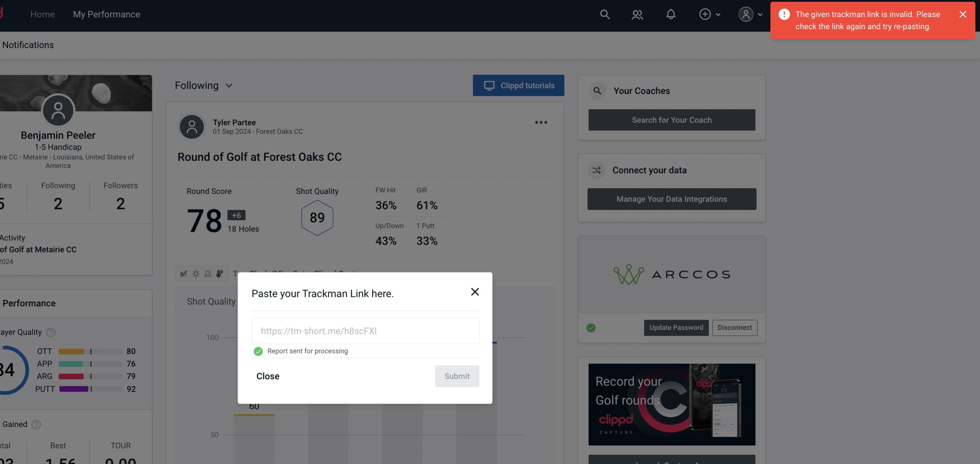This screenshot has width=980, height=464.
Task: Click the Clippd tutorials button
Action: pyautogui.click(x=519, y=85)
